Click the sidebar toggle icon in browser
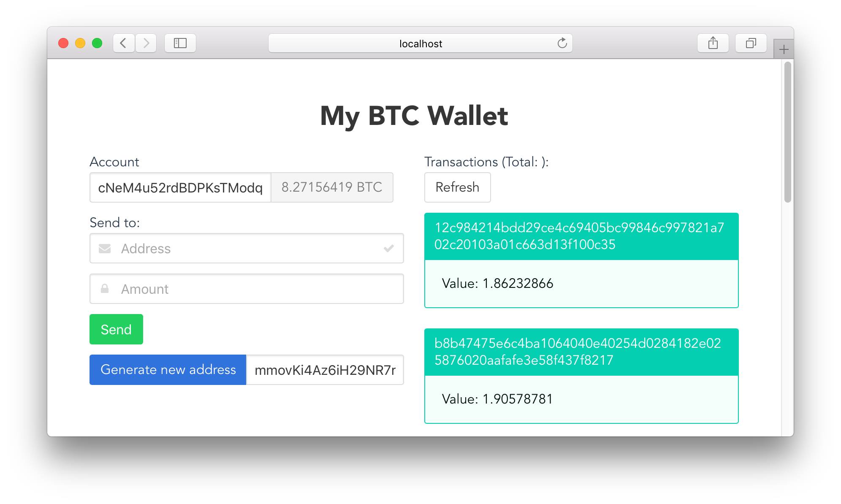Image resolution: width=841 pixels, height=504 pixels. coord(181,43)
